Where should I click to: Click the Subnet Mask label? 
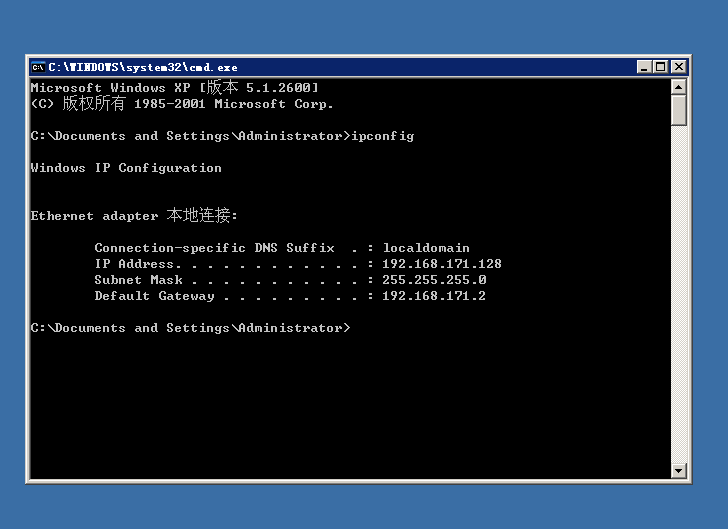pyautogui.click(x=138, y=280)
